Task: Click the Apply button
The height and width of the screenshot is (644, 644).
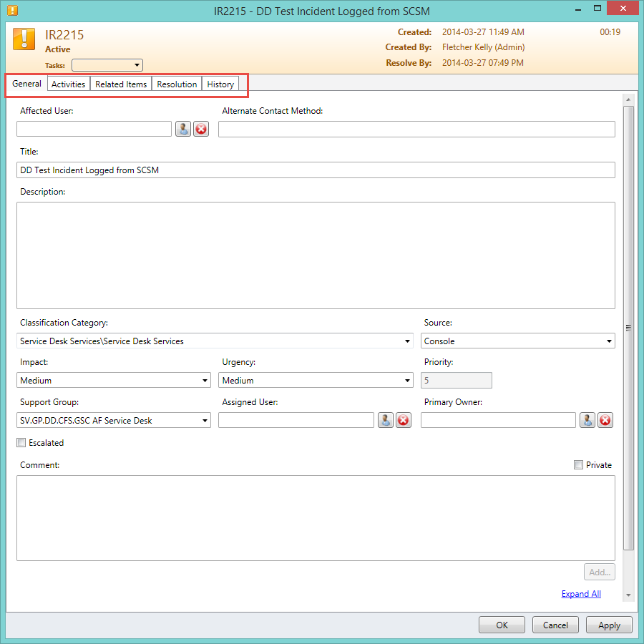Action: pos(609,625)
